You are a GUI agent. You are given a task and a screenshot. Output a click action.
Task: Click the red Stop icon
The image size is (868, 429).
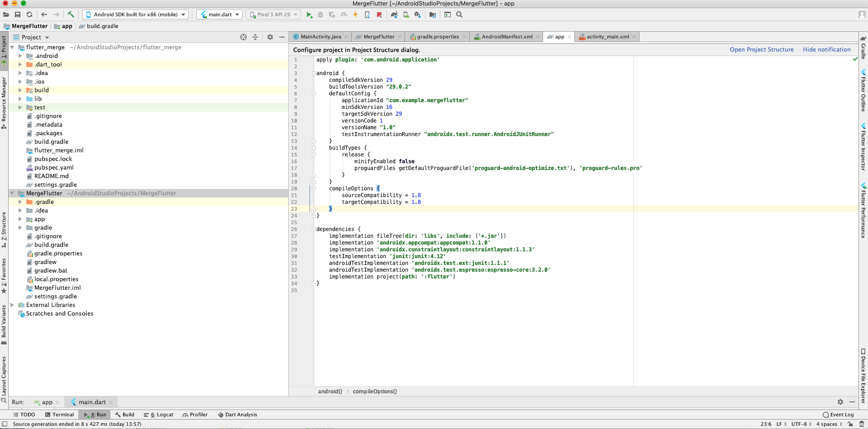pos(379,14)
